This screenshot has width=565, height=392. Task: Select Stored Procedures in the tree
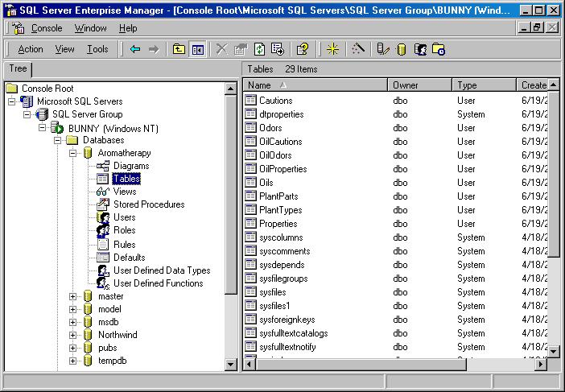pos(149,204)
